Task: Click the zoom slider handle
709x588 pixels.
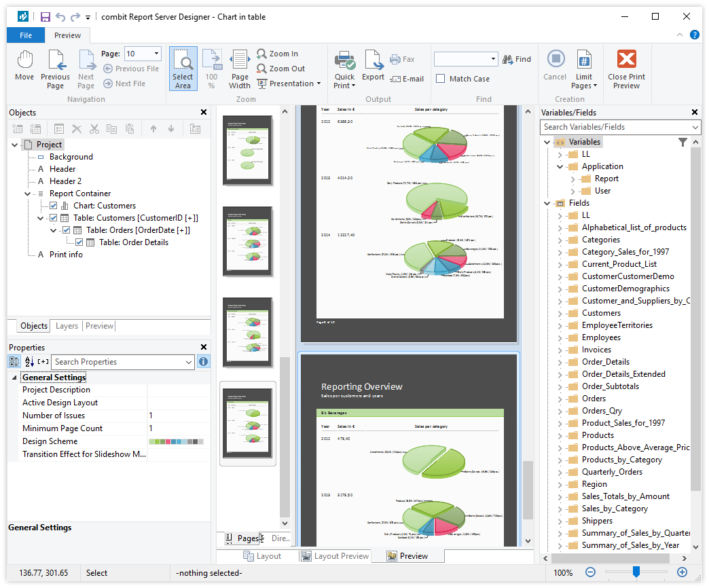Action: point(636,572)
